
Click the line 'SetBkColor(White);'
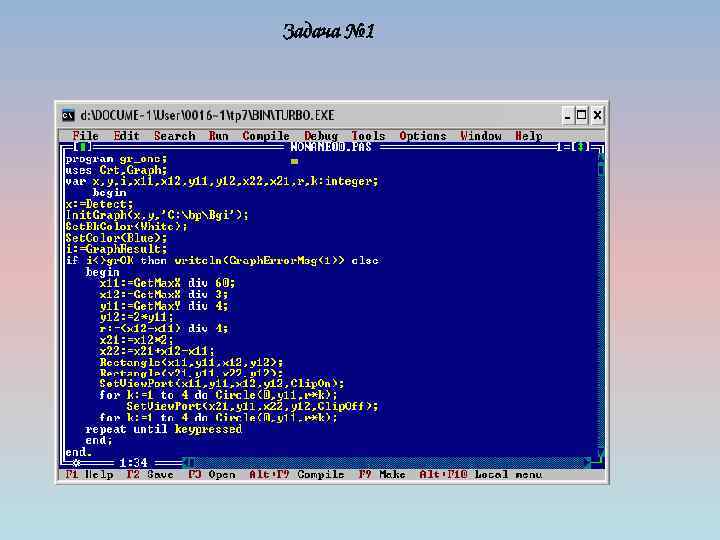point(126,226)
